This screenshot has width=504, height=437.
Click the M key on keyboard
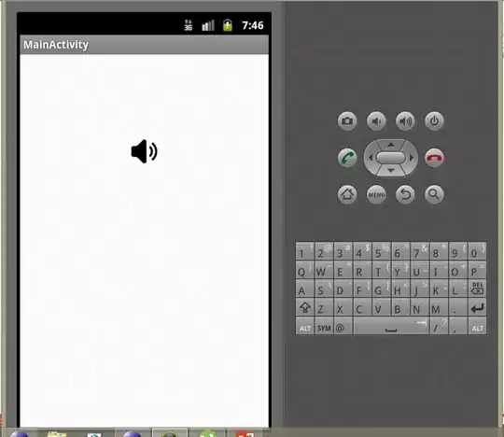(439, 307)
